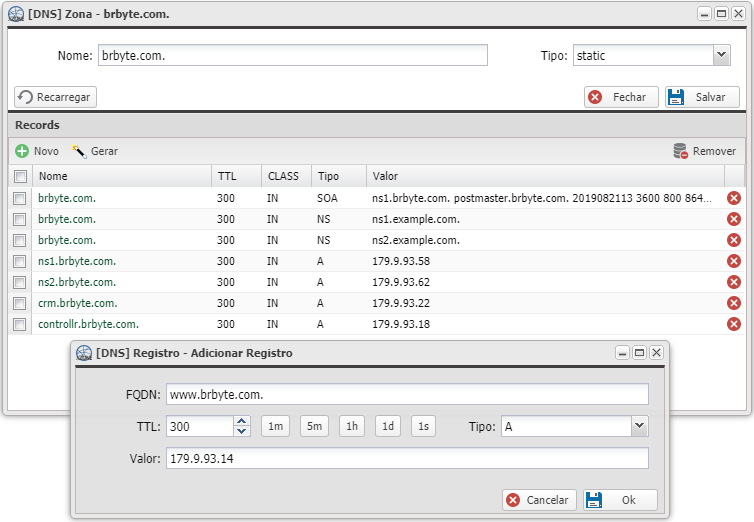Remove the crm.brbyte.com. record

click(x=734, y=303)
